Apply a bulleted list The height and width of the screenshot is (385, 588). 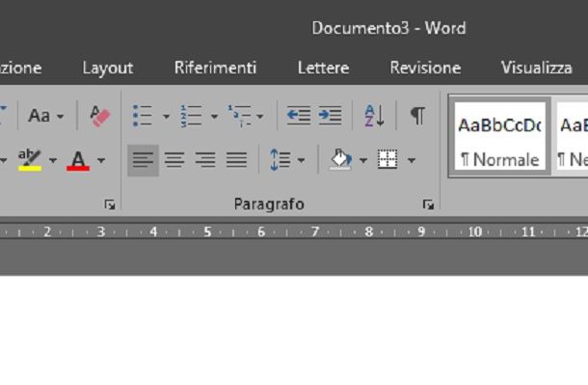143,116
